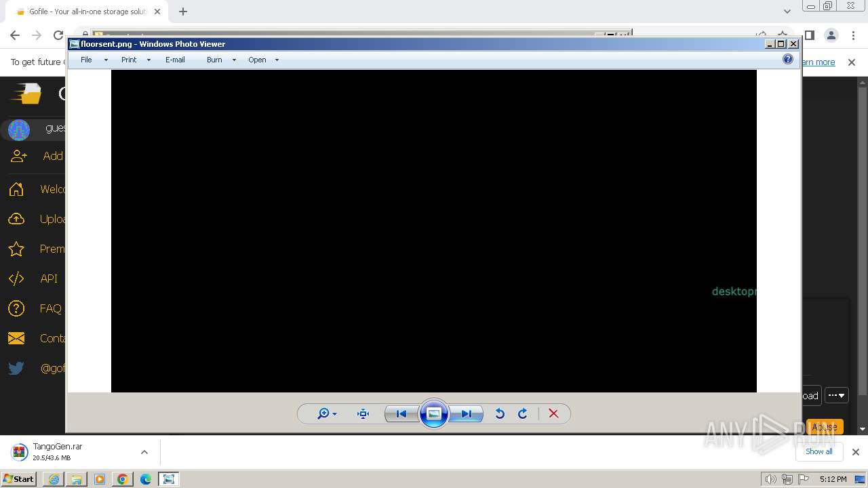Screen dimensions: 868x488
Task: Open Internet Explorer from taskbar
Action: click(54, 479)
